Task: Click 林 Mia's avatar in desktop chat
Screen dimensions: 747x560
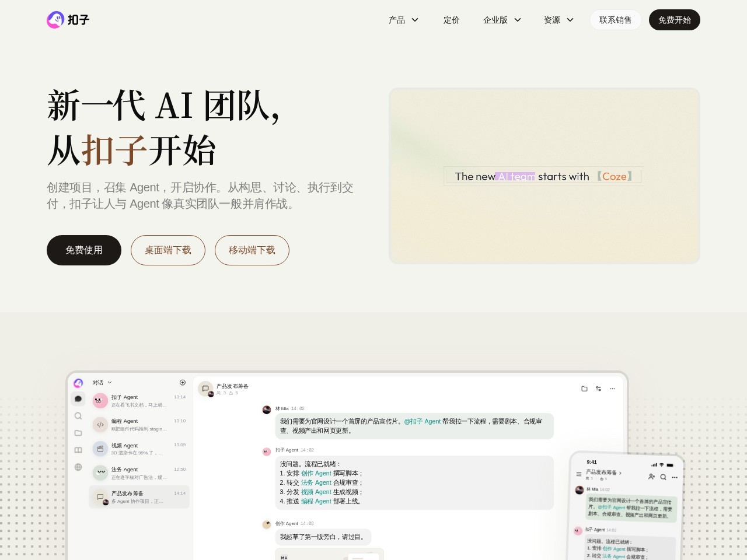Action: click(266, 409)
